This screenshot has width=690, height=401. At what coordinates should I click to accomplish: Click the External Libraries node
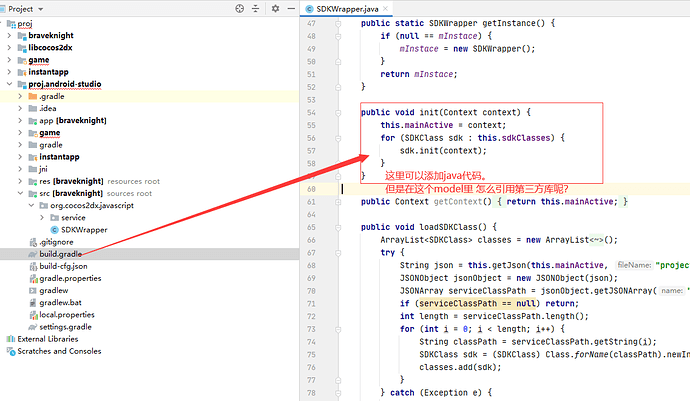click(48, 339)
